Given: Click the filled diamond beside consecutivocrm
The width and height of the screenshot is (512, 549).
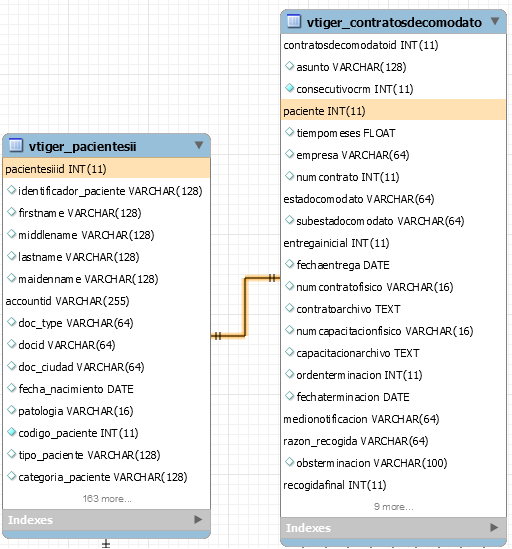Looking at the screenshot, I should [x=289, y=88].
